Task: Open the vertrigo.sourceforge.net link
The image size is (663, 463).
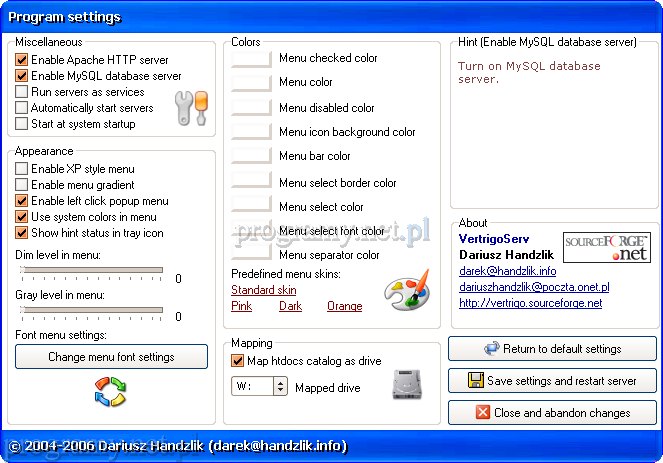Action: click(x=530, y=303)
